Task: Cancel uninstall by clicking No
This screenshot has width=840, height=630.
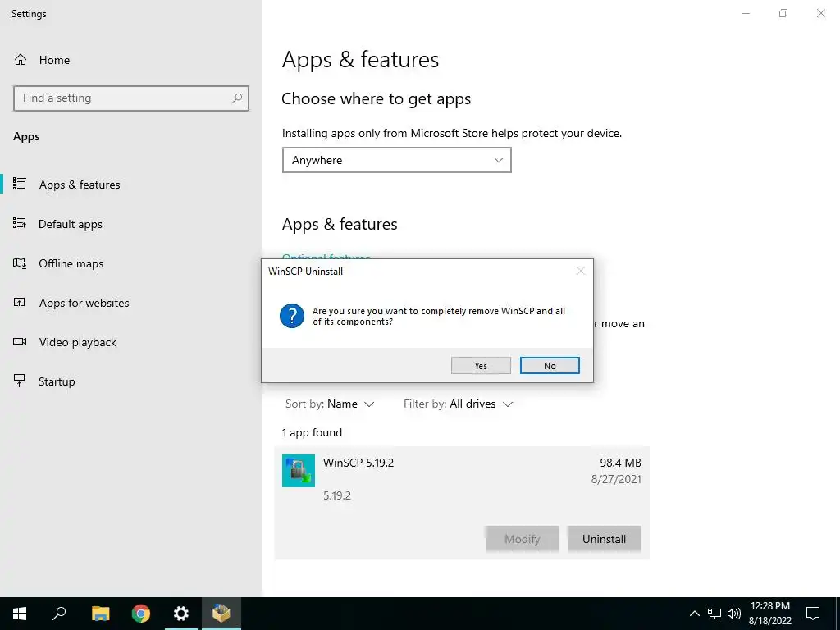Action: [x=550, y=365]
